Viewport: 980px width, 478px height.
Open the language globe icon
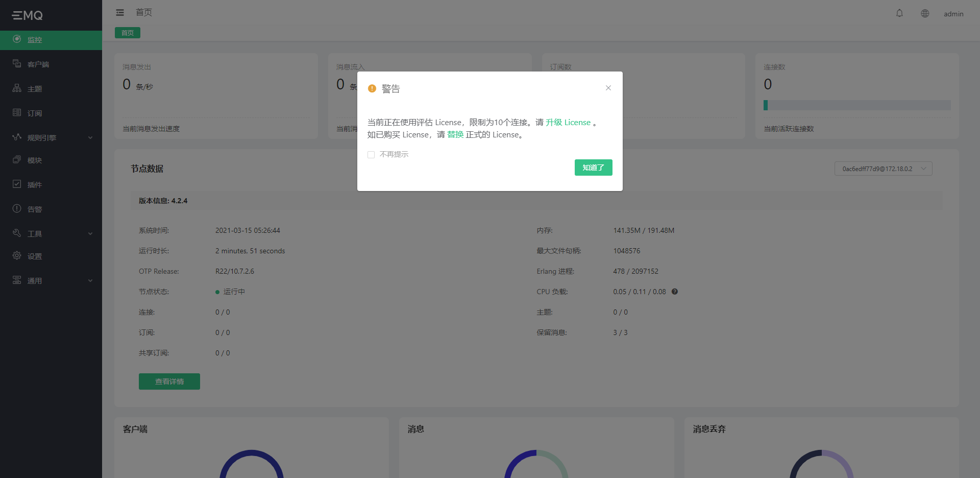924,13
